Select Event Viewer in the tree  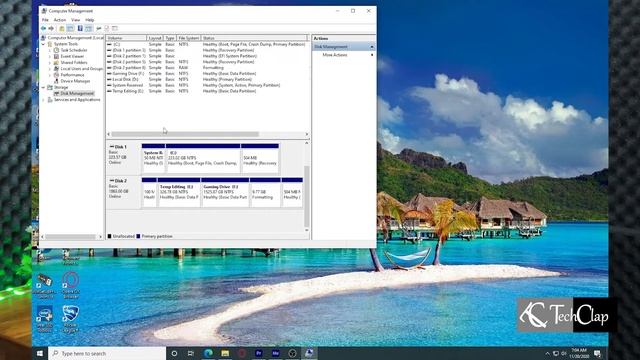click(72, 56)
